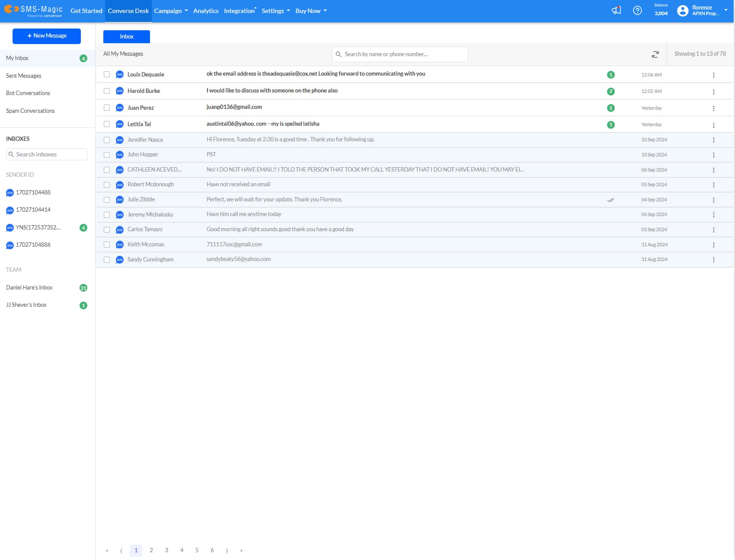Click the unread badge on Harold Burke's row
735x560 pixels.
click(x=610, y=91)
